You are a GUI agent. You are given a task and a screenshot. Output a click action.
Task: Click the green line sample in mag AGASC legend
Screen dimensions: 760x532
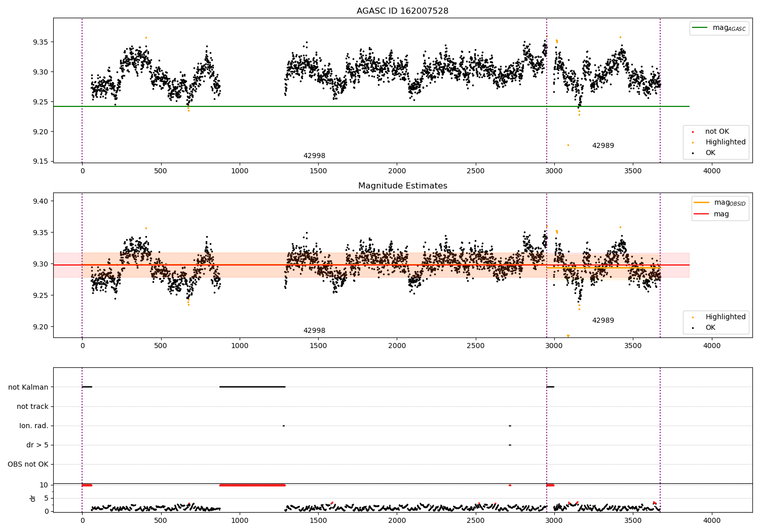pos(700,28)
